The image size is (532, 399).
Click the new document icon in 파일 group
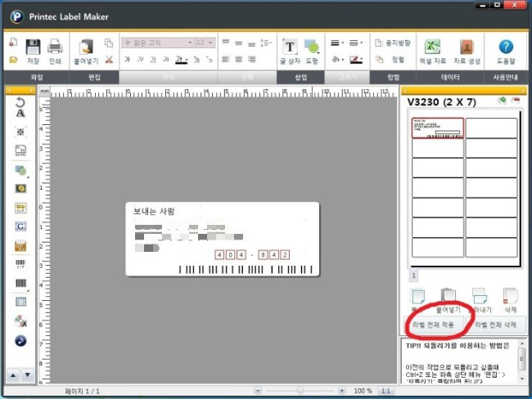(x=13, y=42)
